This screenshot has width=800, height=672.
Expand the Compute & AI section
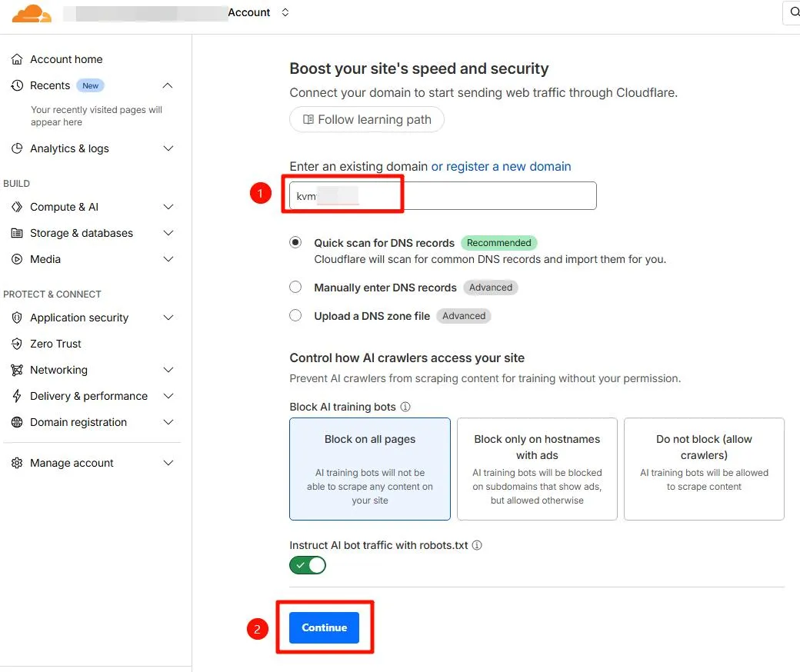[x=168, y=207]
